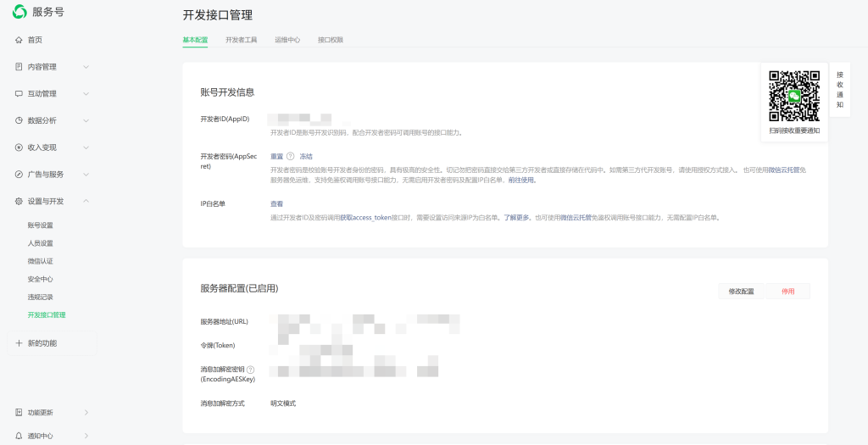
Task: Expand the 广告与服务 section arrow
Action: (86, 175)
